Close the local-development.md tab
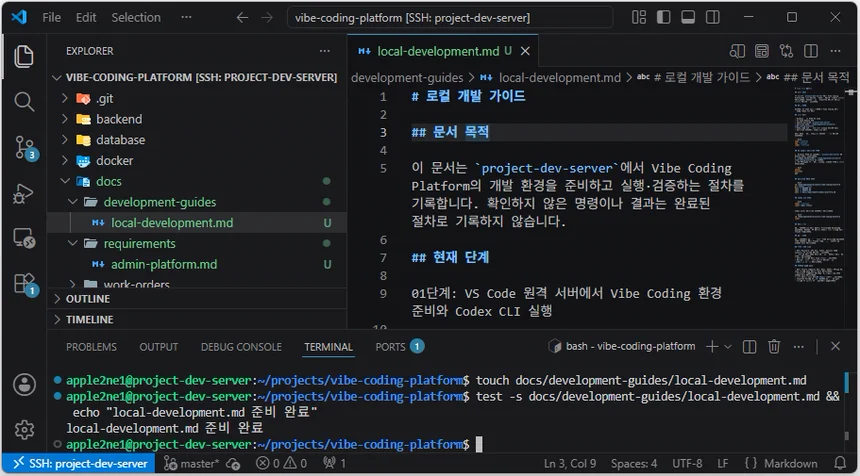The width and height of the screenshot is (860, 476). click(525, 51)
